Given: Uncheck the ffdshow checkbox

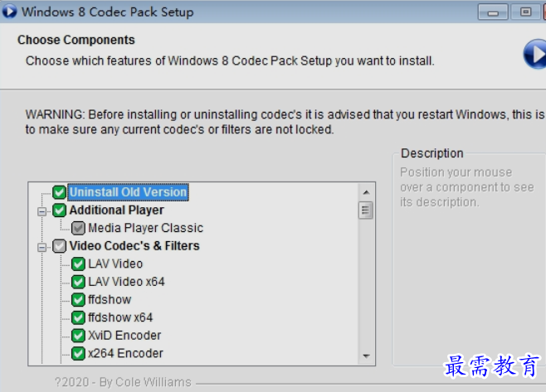Looking at the screenshot, I should coord(78,300).
